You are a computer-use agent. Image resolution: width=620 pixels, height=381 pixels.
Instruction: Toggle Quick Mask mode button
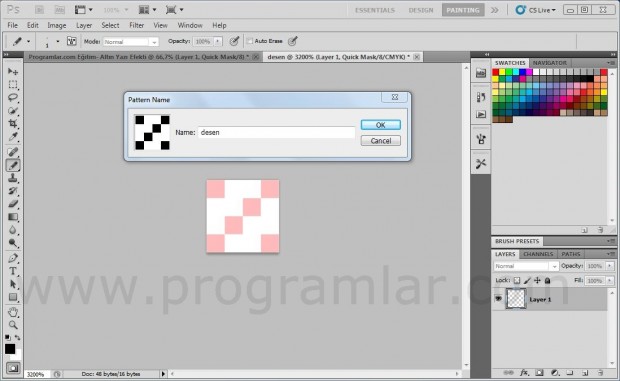[13, 368]
